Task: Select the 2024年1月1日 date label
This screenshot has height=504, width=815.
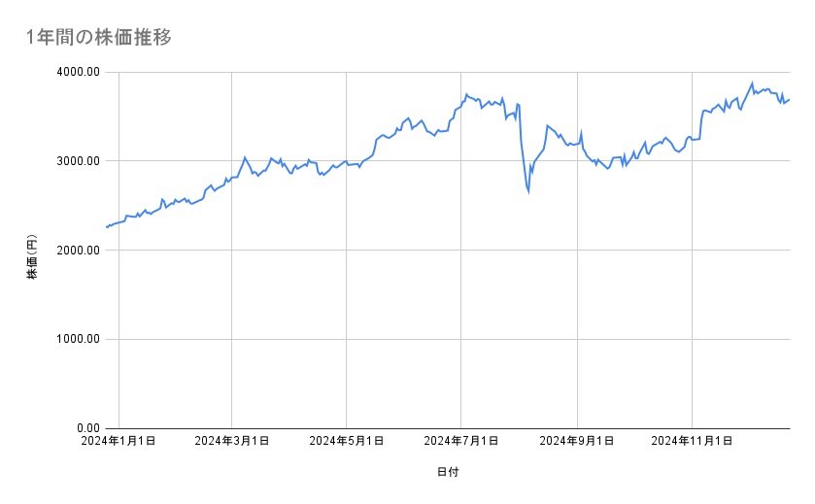Action: point(119,442)
